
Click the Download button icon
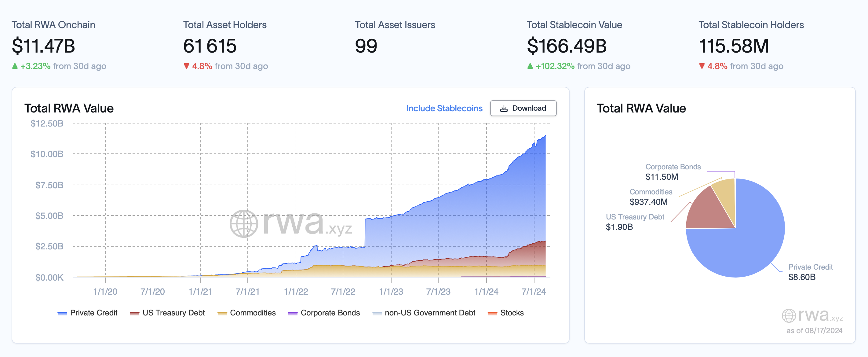(x=503, y=108)
